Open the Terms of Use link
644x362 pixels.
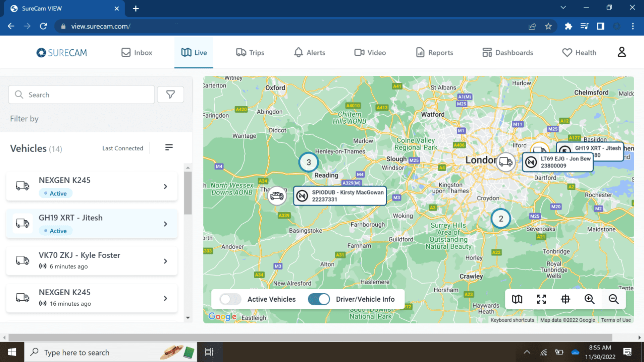coord(616,320)
